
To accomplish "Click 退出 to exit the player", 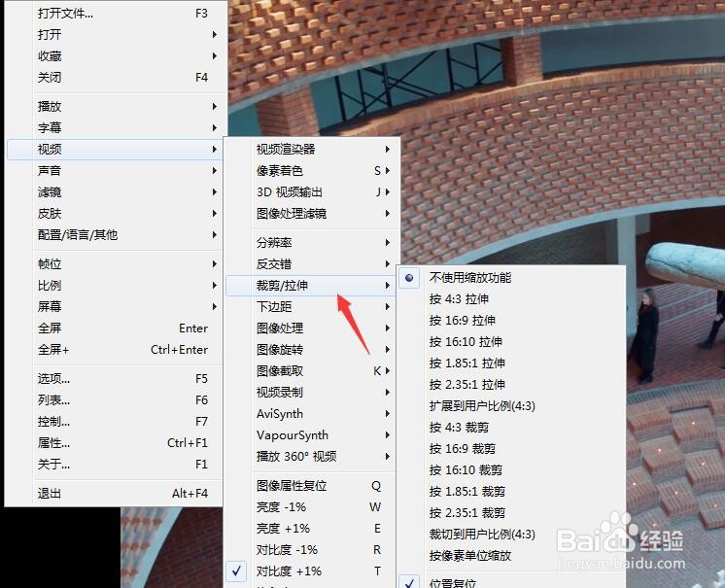I will coord(115,493).
